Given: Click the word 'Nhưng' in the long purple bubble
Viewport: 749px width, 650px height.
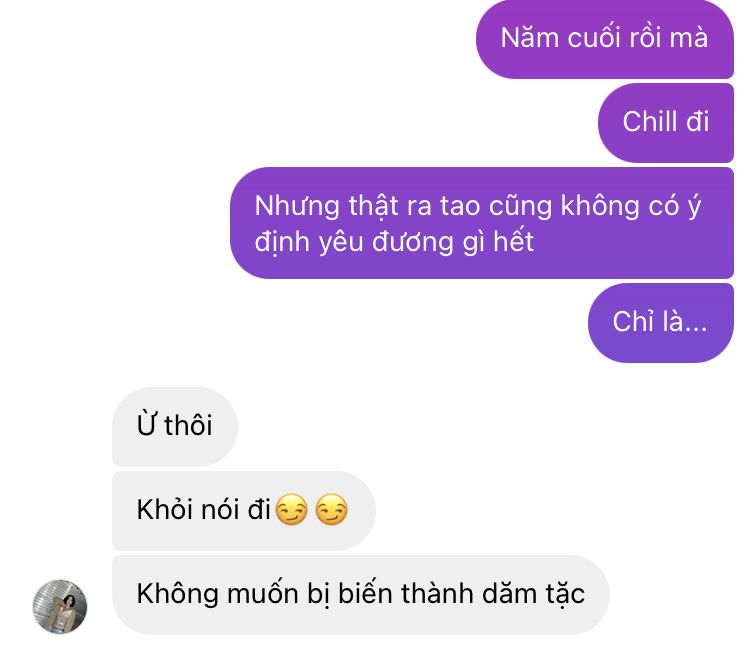Looking at the screenshot, I should tap(297, 207).
